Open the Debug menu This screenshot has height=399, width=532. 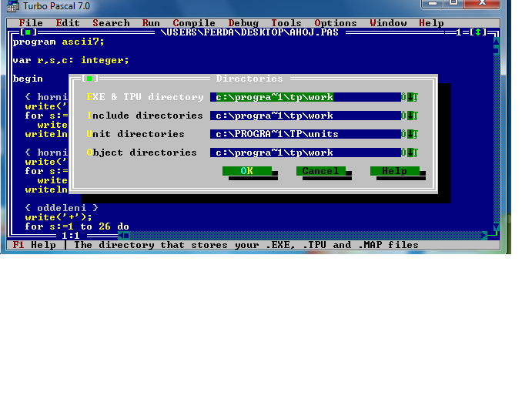pos(243,23)
